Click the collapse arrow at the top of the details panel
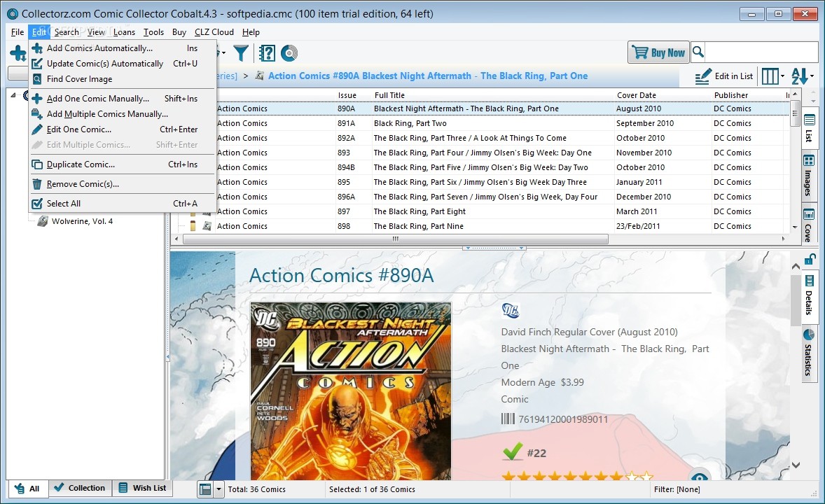The width and height of the screenshot is (825, 504). tap(796, 266)
